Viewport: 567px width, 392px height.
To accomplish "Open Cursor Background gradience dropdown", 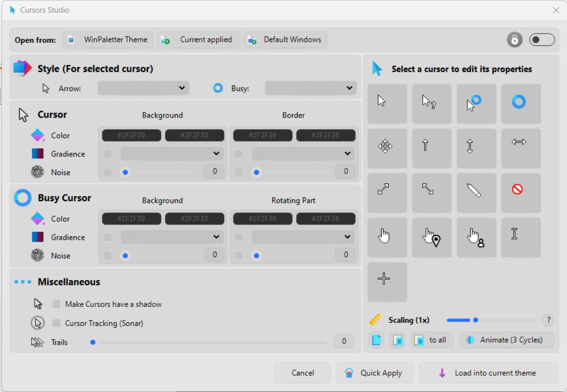I will click(x=172, y=153).
